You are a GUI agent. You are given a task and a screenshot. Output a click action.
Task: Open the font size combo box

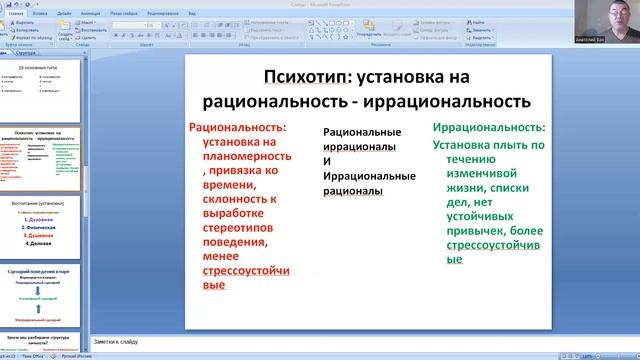pyautogui.click(x=153, y=25)
